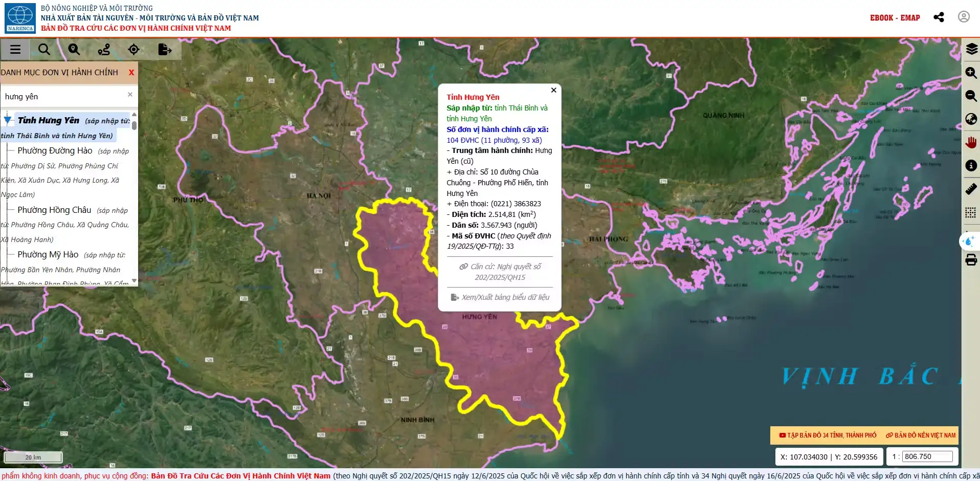Select the advanced search magnifier icon
The width and height of the screenshot is (980, 481).
(74, 50)
